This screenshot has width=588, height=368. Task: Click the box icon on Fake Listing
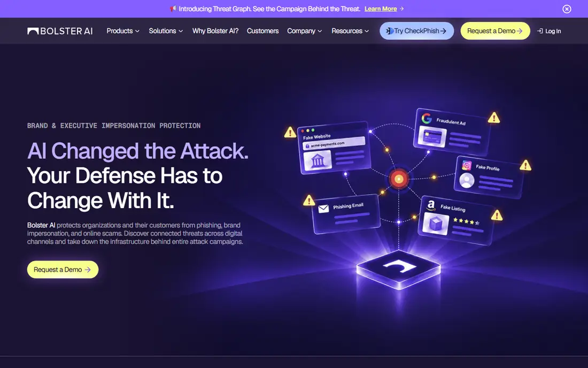[436, 224]
